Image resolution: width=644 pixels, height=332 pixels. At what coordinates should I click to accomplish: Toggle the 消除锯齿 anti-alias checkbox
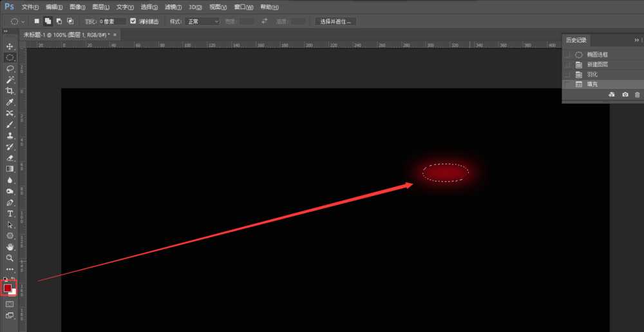click(133, 21)
